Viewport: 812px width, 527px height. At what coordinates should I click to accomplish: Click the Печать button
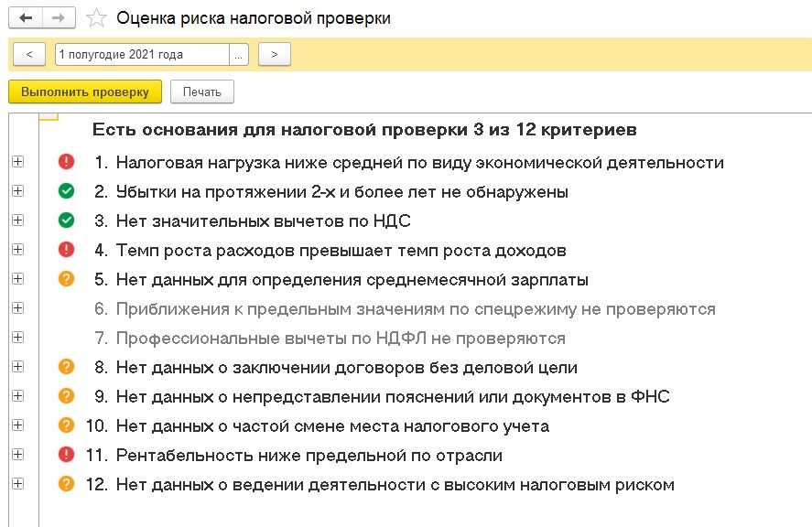pos(202,91)
